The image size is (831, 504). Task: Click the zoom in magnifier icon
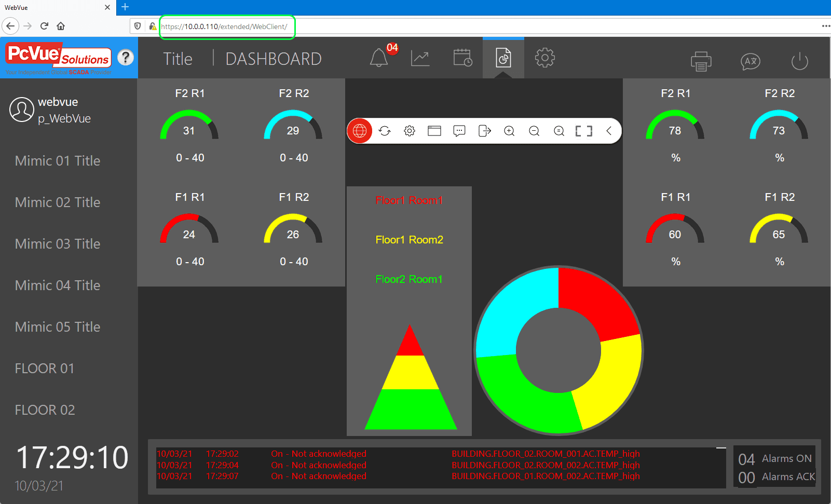point(509,131)
